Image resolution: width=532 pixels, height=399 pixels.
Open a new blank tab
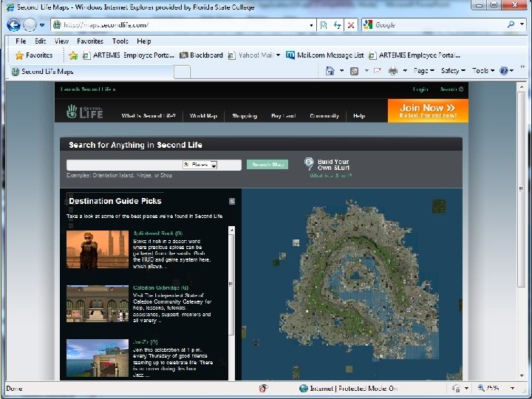click(182, 72)
